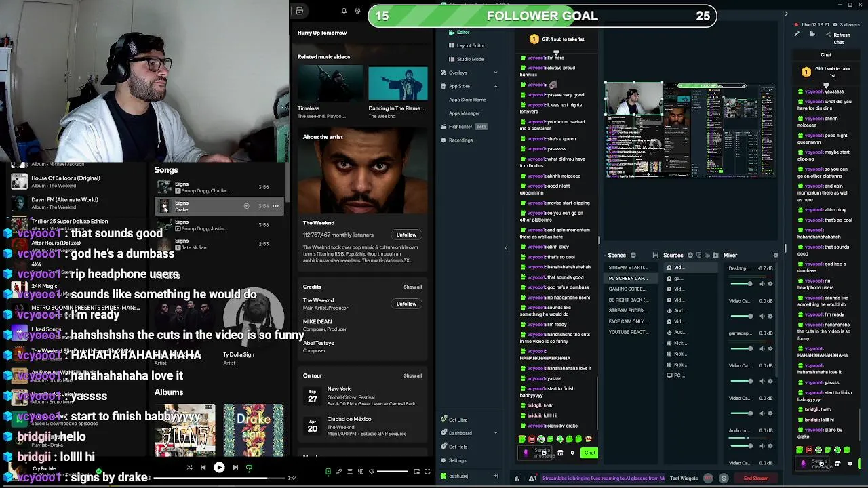This screenshot has width=868, height=488.
Task: Open Desktop audio source gear settings
Action: click(770, 283)
